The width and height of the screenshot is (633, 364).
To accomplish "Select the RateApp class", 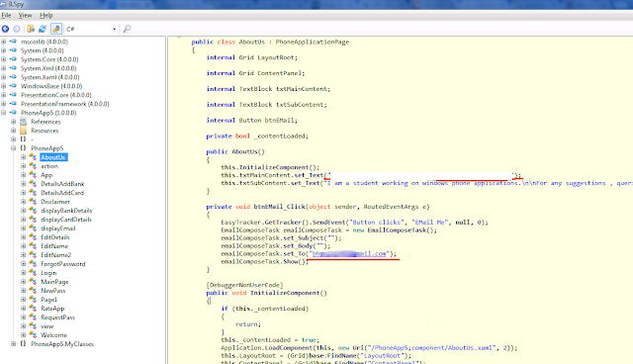I will (x=52, y=308).
